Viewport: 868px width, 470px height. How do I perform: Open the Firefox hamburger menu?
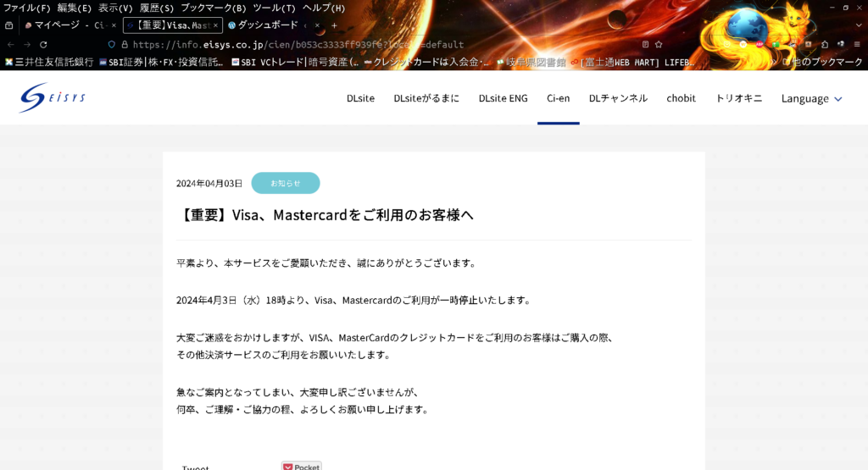pyautogui.click(x=856, y=44)
